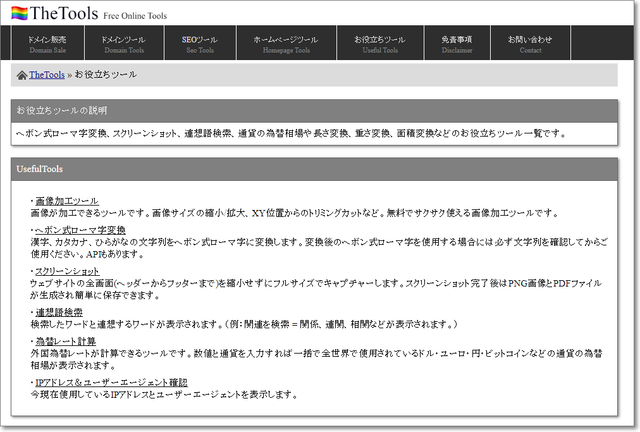The image size is (640, 432).
Task: Open the ヘボン式ローマ字変換 link
Action: tap(80, 229)
